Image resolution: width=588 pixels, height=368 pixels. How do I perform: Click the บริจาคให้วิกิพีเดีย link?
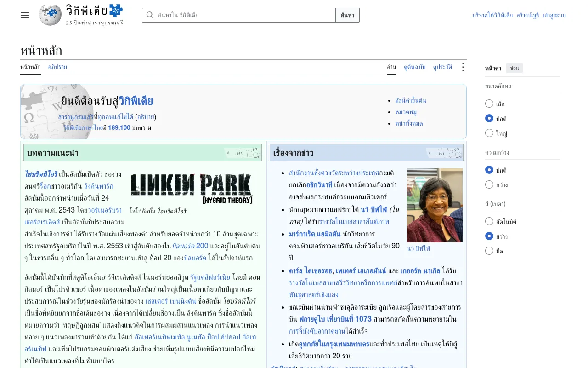pos(492,15)
